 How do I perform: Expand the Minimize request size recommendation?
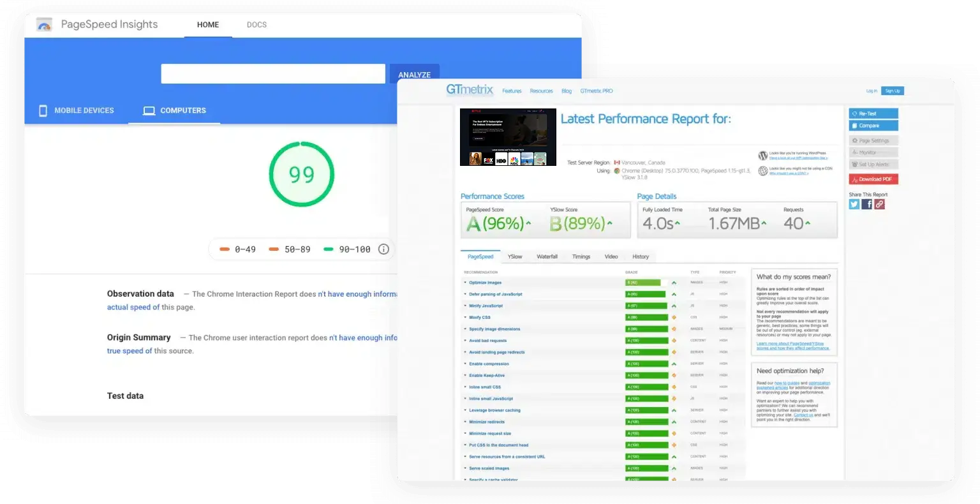point(490,433)
